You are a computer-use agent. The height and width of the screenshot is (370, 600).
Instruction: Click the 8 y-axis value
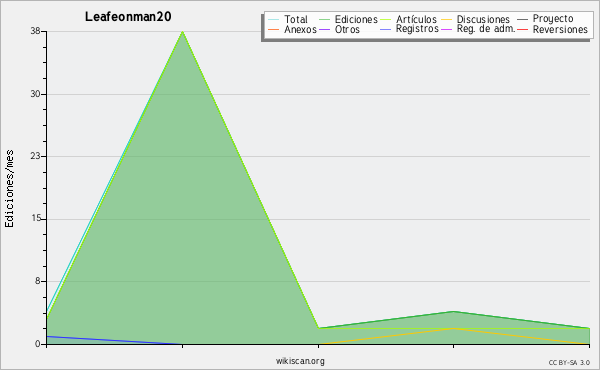click(x=38, y=281)
